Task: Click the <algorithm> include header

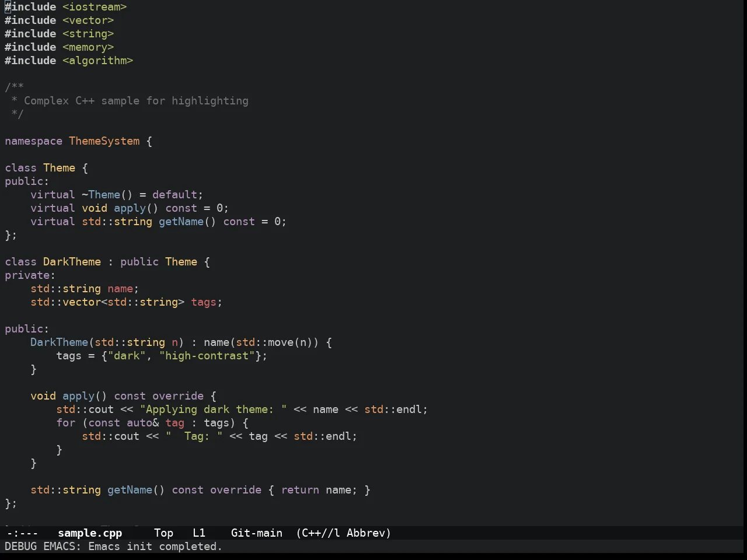Action: pyautogui.click(x=97, y=61)
